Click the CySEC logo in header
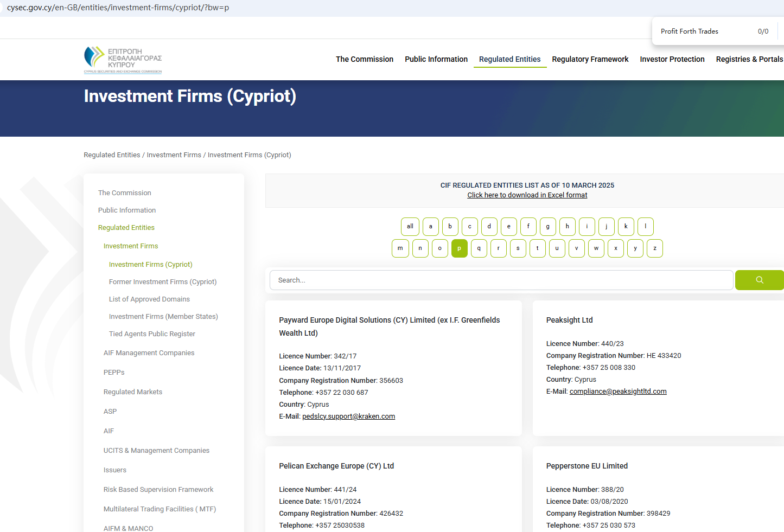Screen dimensions: 784x532 click(123, 60)
